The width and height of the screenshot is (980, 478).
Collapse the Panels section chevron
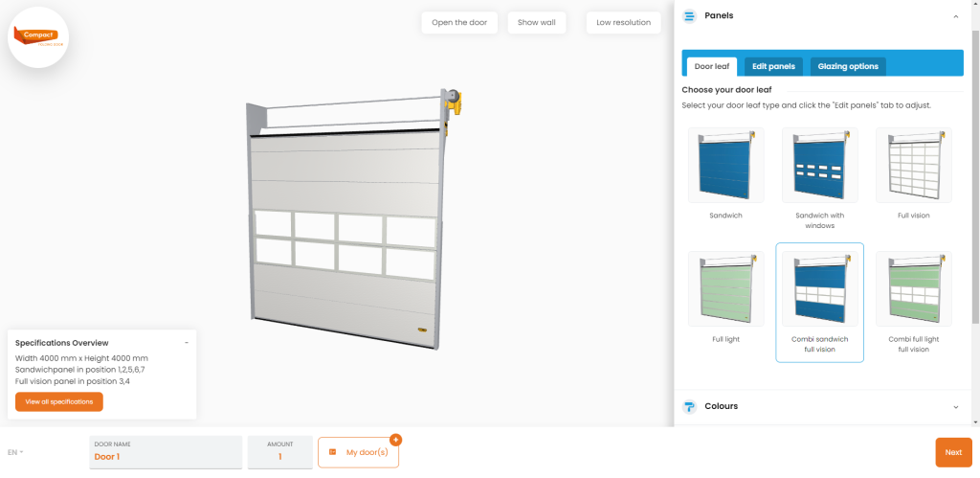pos(956,17)
